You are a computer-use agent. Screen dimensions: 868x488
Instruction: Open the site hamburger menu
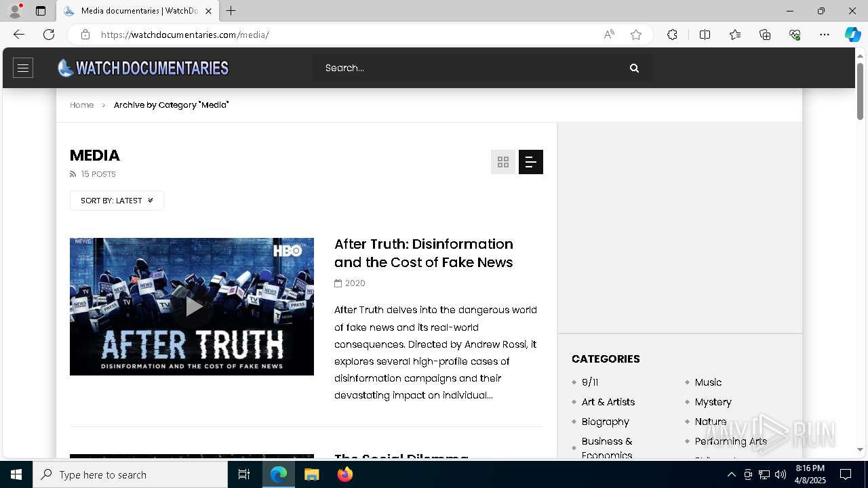(x=23, y=68)
